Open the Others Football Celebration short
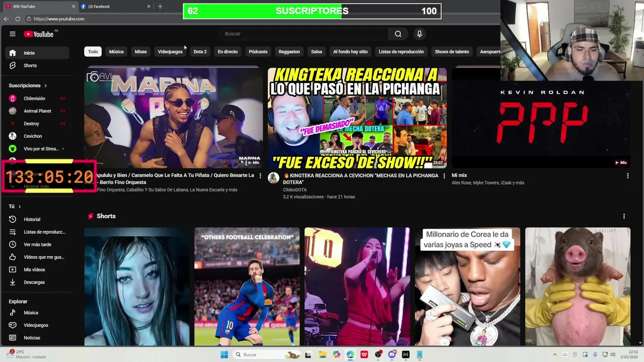Screen dimensions: 644x362 pyautogui.click(x=247, y=287)
